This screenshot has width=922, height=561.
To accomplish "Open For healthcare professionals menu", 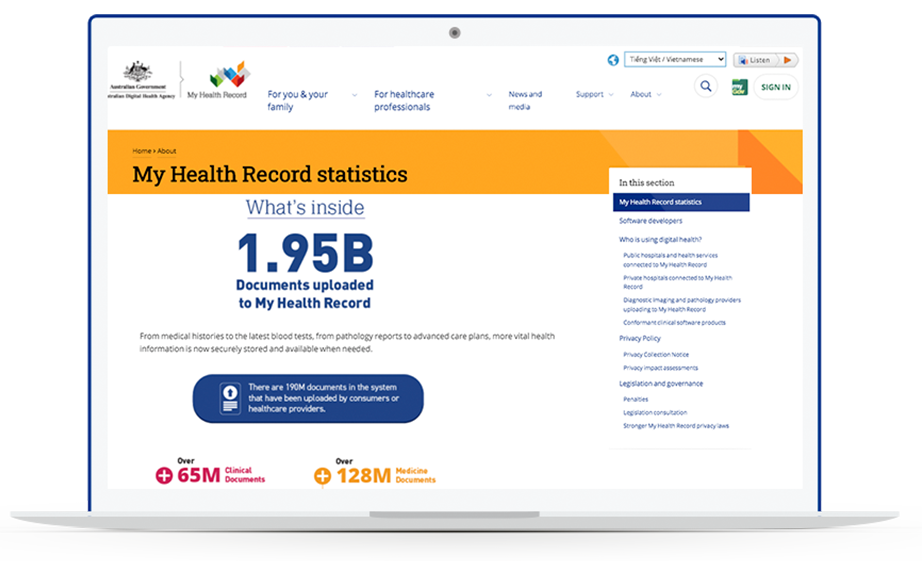I will 404,101.
